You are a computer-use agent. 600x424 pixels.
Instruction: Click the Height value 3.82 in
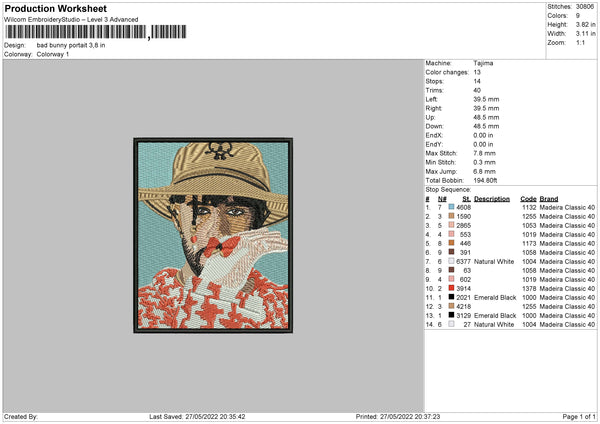click(585, 24)
